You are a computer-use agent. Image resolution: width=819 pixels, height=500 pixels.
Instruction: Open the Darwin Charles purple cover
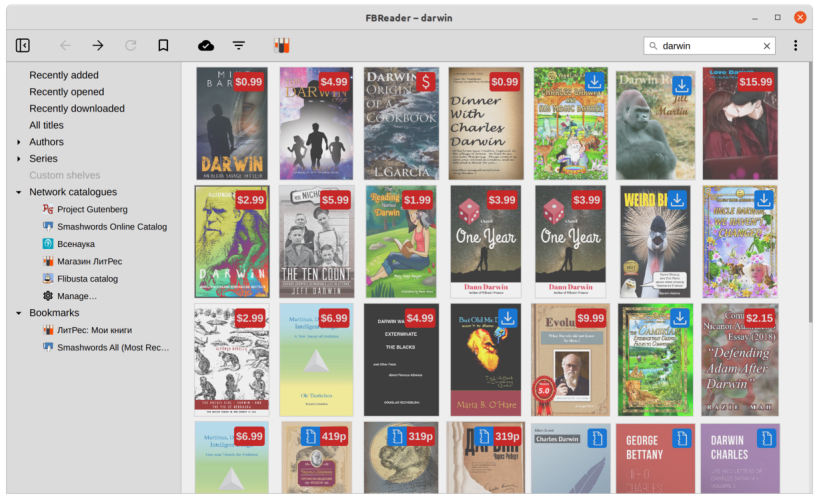tap(740, 458)
